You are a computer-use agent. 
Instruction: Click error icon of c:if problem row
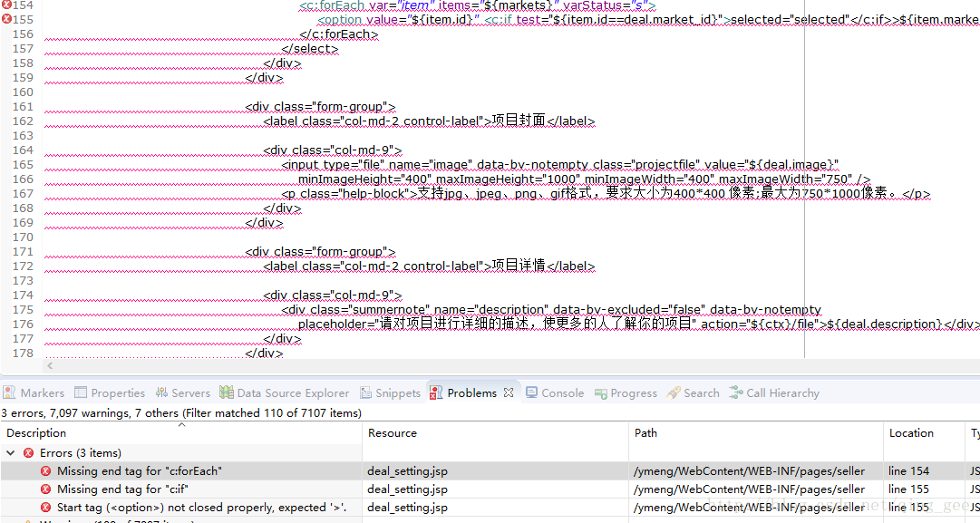point(45,489)
